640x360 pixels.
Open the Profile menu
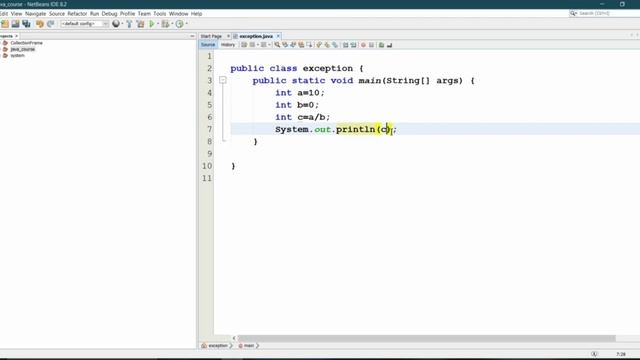[x=127, y=14]
